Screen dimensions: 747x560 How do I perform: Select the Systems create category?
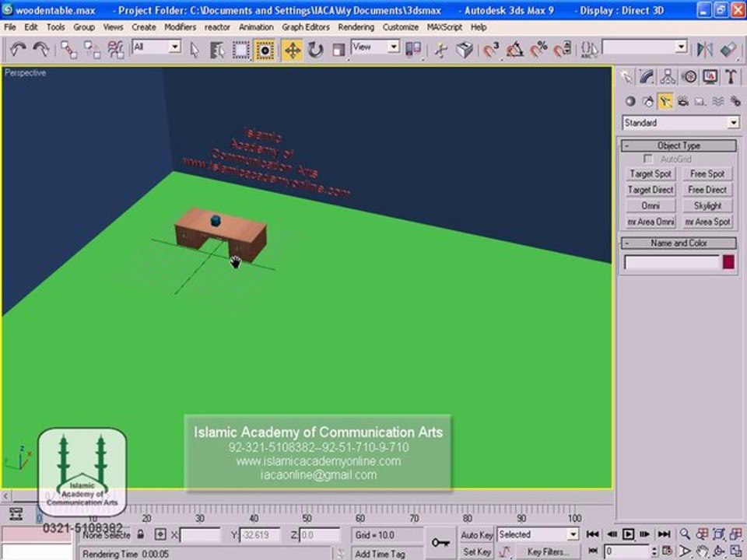coord(735,101)
